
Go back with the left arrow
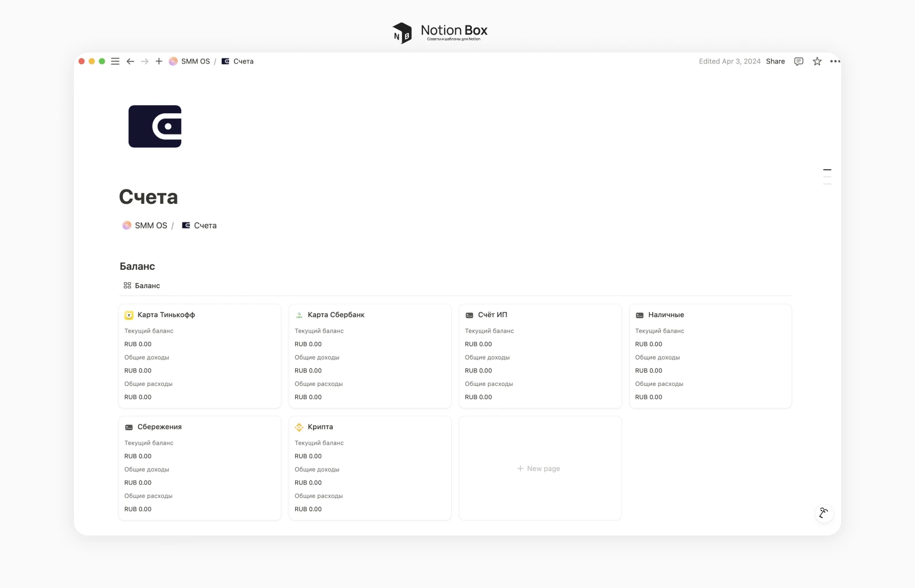[x=131, y=61]
